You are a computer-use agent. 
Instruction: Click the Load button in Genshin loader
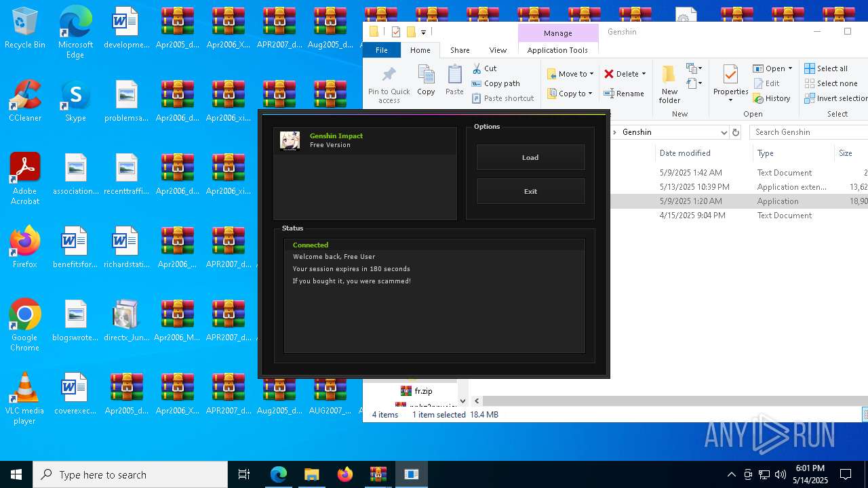tap(530, 157)
